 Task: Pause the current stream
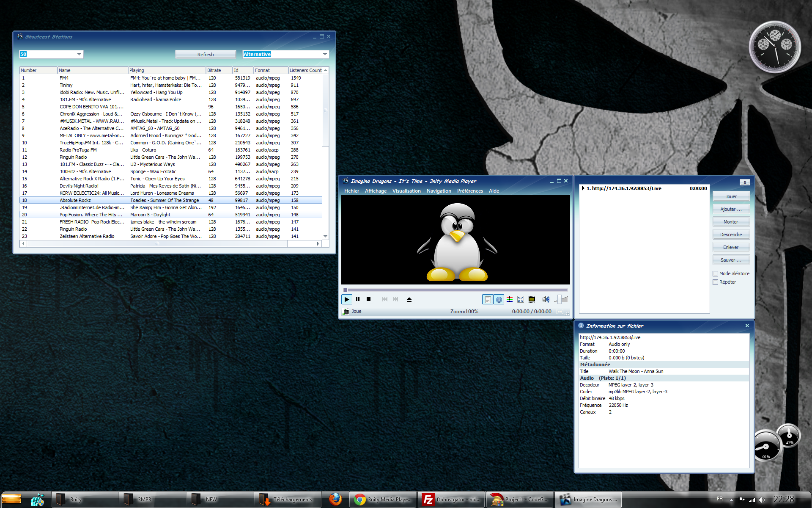358,299
